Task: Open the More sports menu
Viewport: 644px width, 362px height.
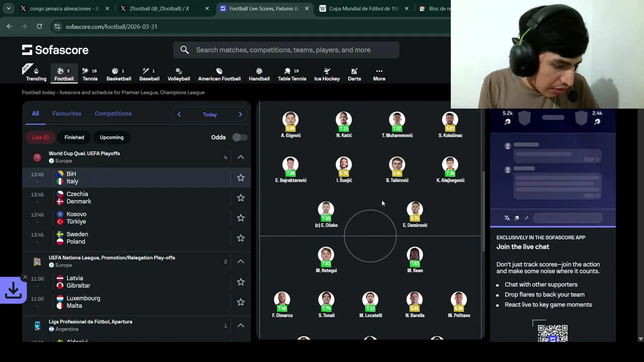Action: 379,74
